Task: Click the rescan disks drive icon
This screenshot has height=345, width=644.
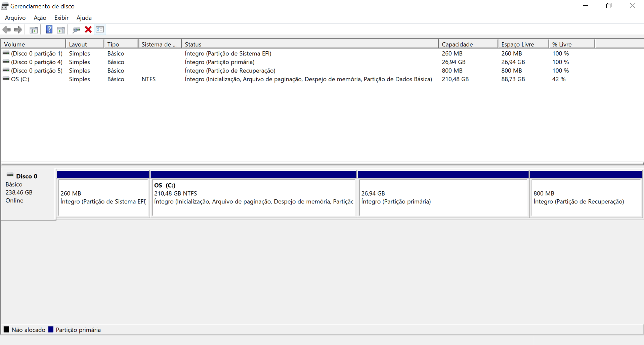Action: tap(76, 30)
